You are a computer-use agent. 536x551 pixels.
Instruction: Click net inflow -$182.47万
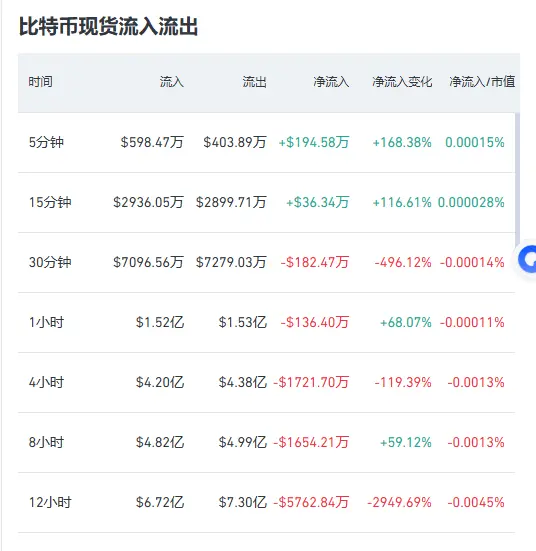(x=315, y=262)
